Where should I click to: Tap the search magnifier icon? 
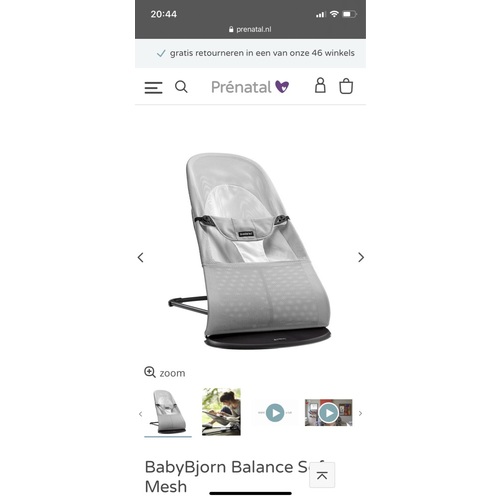click(181, 87)
